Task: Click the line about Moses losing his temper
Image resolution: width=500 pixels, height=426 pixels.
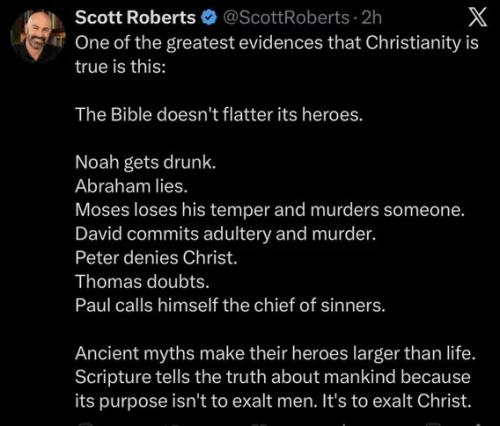Action: [x=270, y=210]
